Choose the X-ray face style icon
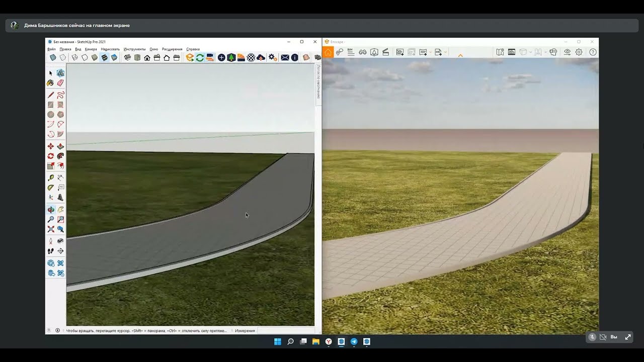The height and width of the screenshot is (362, 644). (x=53, y=58)
